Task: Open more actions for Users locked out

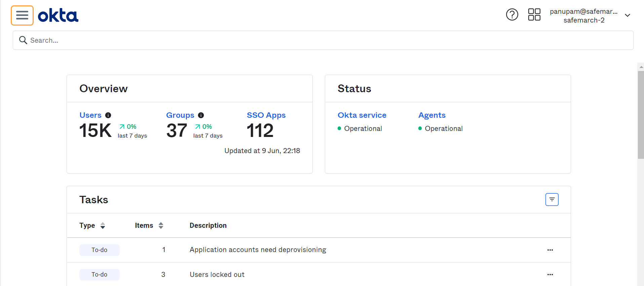Action: pos(550,275)
